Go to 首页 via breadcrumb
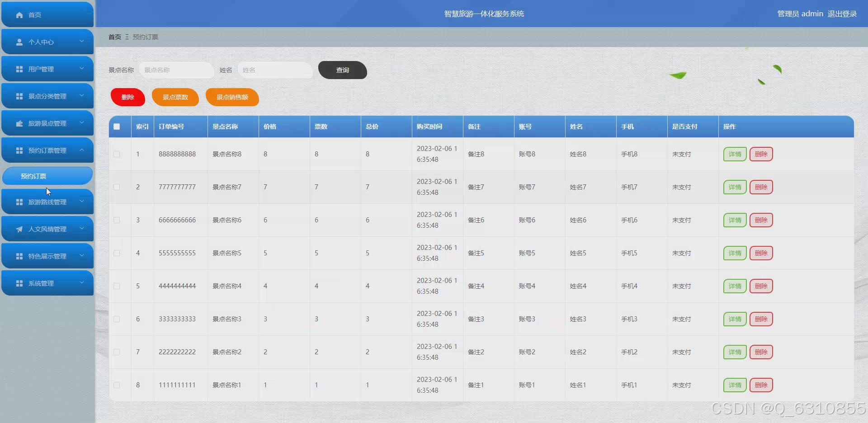Image resolution: width=868 pixels, height=423 pixels. [115, 37]
